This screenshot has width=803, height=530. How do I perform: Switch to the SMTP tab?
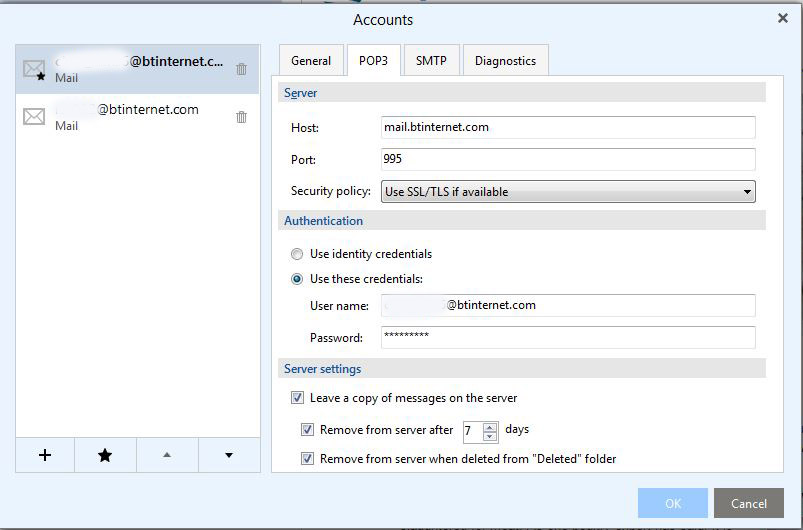click(431, 61)
